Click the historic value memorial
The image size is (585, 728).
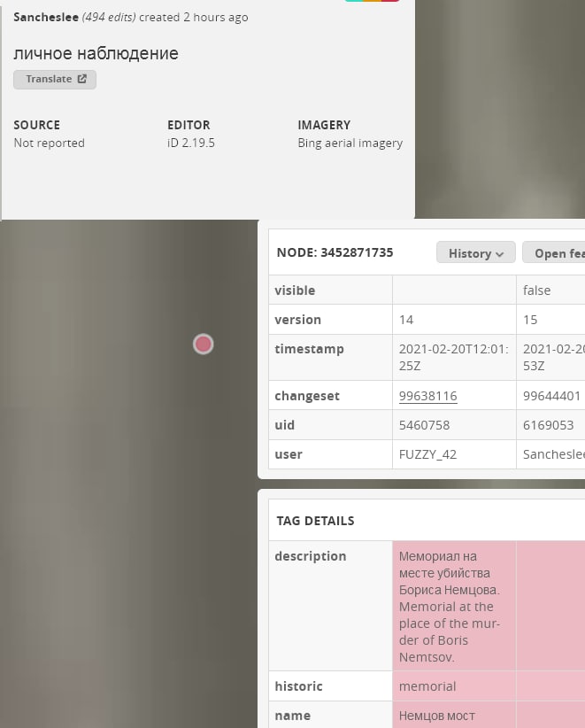point(427,686)
